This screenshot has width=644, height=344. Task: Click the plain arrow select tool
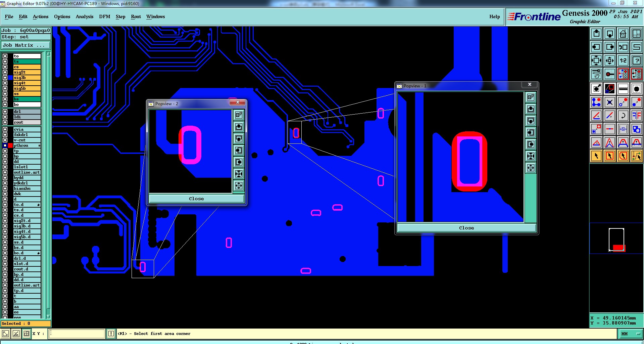[x=596, y=156]
